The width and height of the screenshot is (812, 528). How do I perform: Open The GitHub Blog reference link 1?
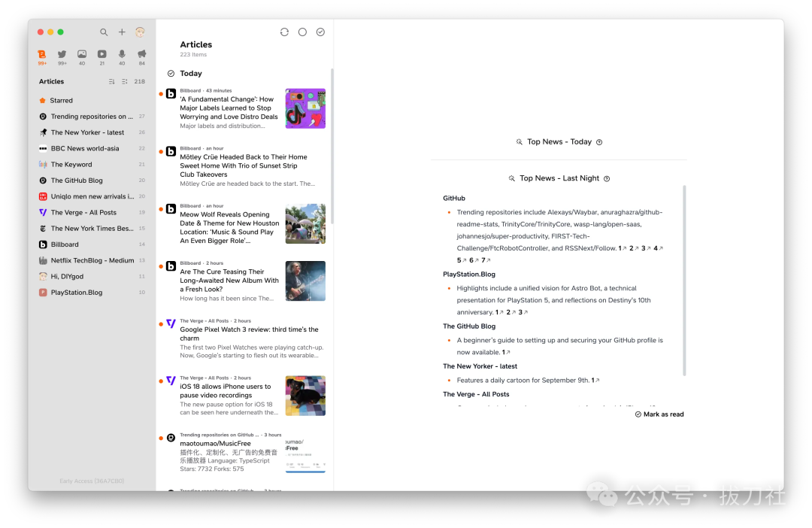pyautogui.click(x=506, y=352)
